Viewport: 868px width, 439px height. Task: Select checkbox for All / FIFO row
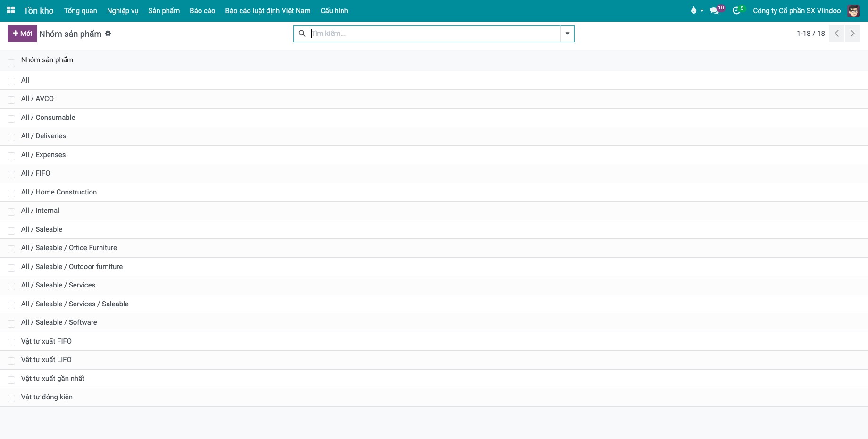(11, 175)
